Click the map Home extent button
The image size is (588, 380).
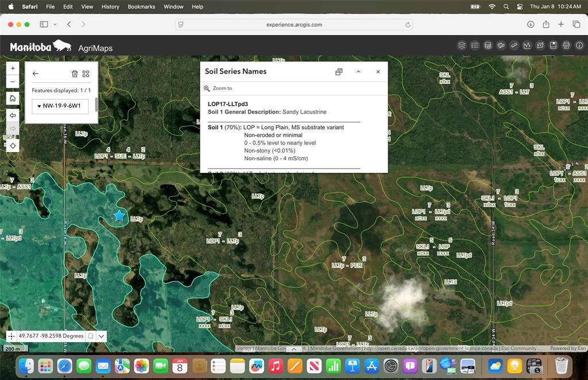(13, 98)
